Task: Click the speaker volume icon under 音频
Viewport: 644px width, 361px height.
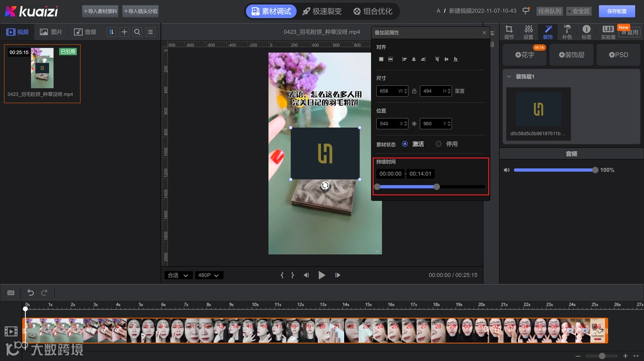Action: pos(507,170)
